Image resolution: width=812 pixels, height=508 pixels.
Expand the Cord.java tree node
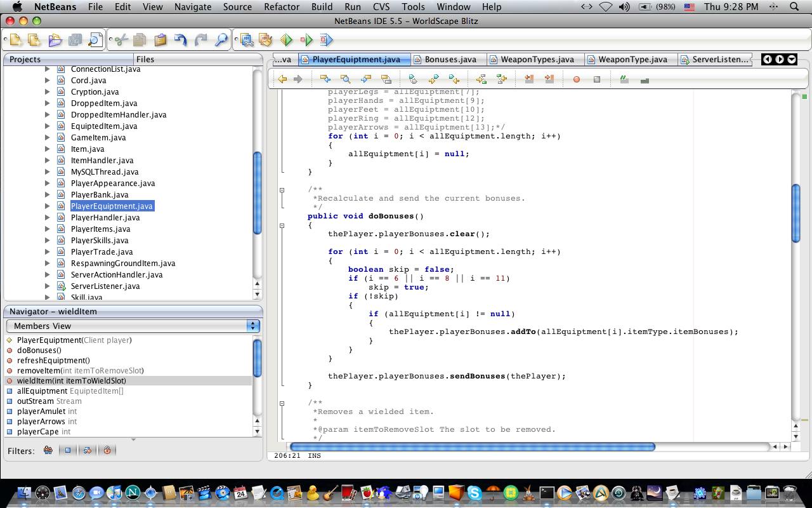pyautogui.click(x=47, y=81)
